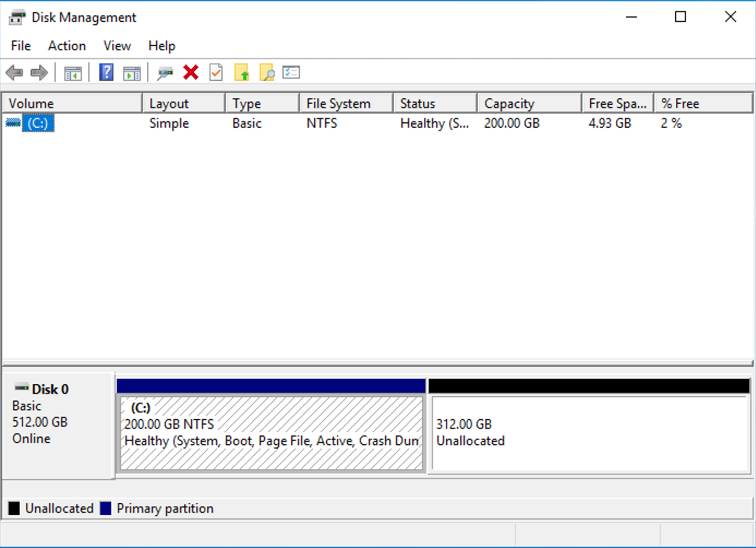
Task: Toggle Show/Hide Action Pane icon
Action: point(132,73)
